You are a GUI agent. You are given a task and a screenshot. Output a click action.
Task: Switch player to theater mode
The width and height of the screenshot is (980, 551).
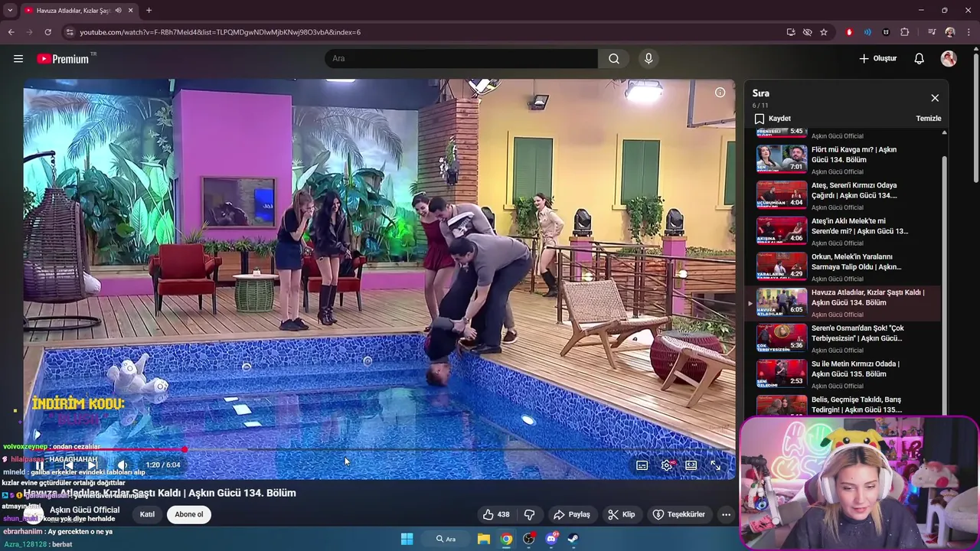[x=691, y=465]
